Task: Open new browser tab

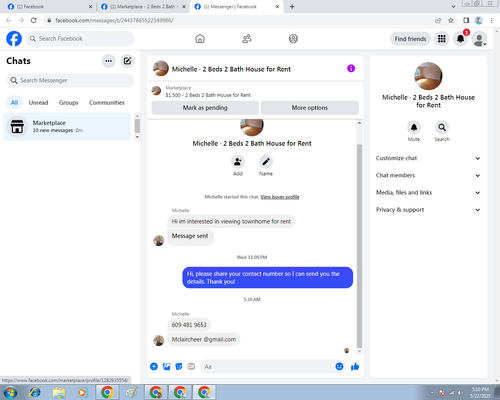Action: pos(292,7)
